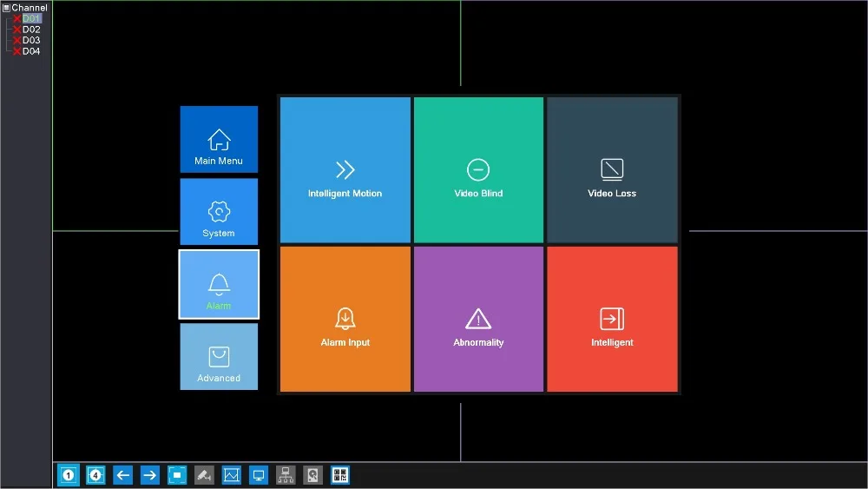The image size is (868, 489).
Task: Open Video Blind settings tile
Action: 479,170
